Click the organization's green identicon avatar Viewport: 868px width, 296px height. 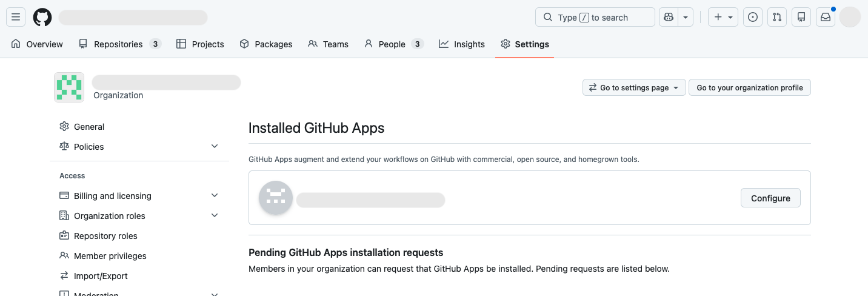[x=69, y=87]
